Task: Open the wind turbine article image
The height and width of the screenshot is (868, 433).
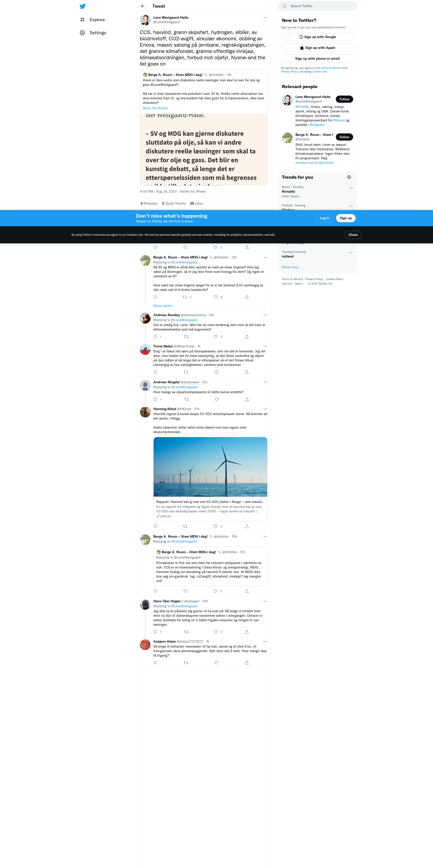Action: (x=210, y=467)
